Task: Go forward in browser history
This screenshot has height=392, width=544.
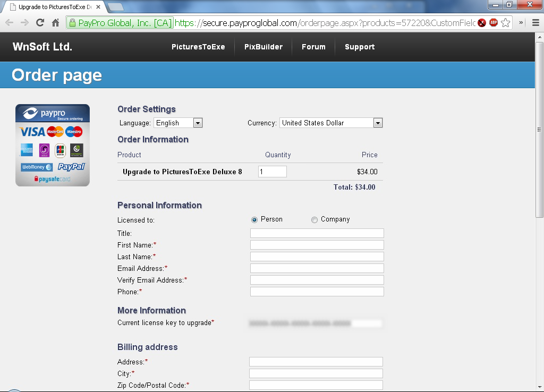Action: (24, 23)
